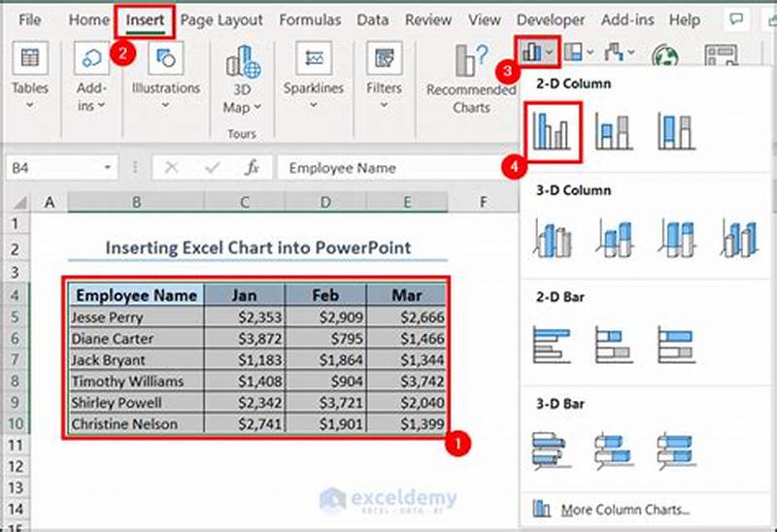The image size is (777, 532).
Task: Switch to the Developer tab
Action: pos(551,19)
